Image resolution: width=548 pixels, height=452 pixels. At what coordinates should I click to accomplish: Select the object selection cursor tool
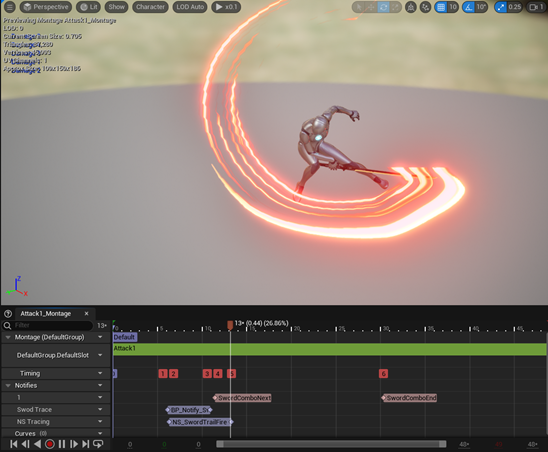(359, 7)
